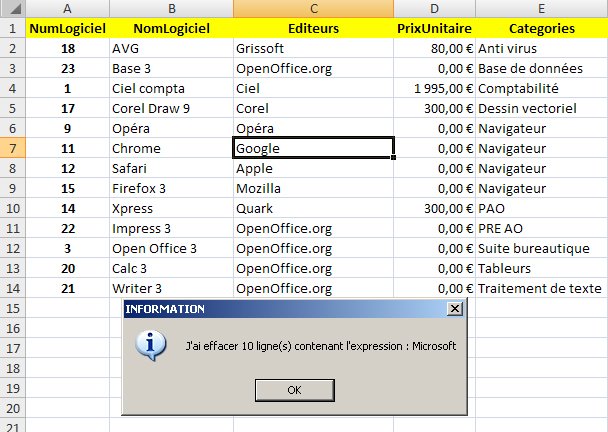Select the Dessin vectoriel cell
The height and width of the screenshot is (432, 608).
click(x=542, y=108)
